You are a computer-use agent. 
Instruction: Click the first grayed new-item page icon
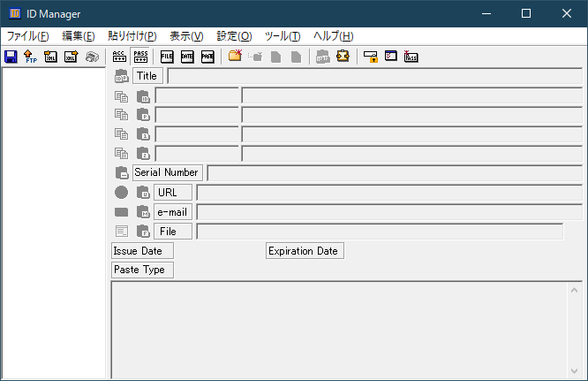[x=276, y=57]
